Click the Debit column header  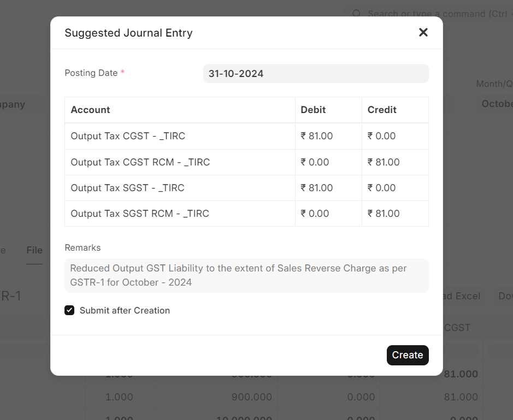pos(313,110)
